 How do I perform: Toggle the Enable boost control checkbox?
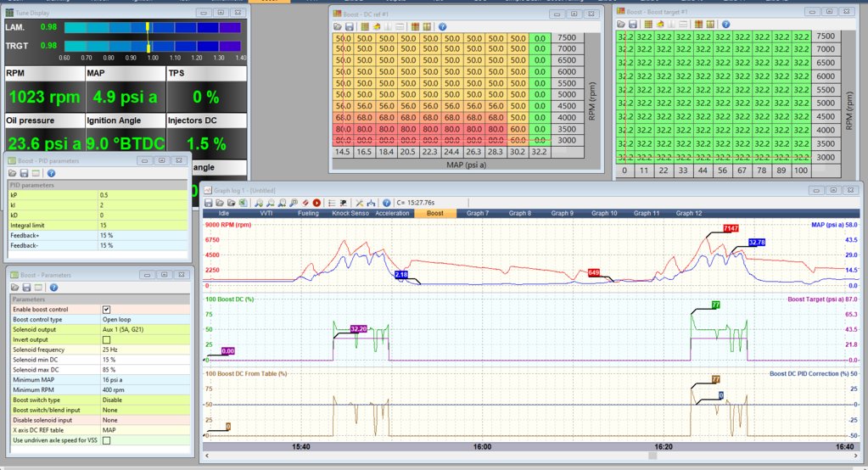pyautogui.click(x=106, y=310)
